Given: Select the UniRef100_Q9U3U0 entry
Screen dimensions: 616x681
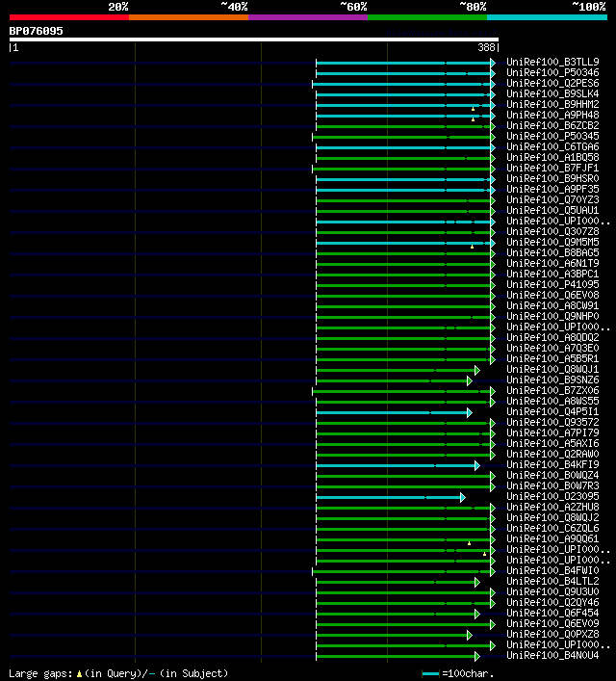Looking at the screenshot, I should 552,592.
